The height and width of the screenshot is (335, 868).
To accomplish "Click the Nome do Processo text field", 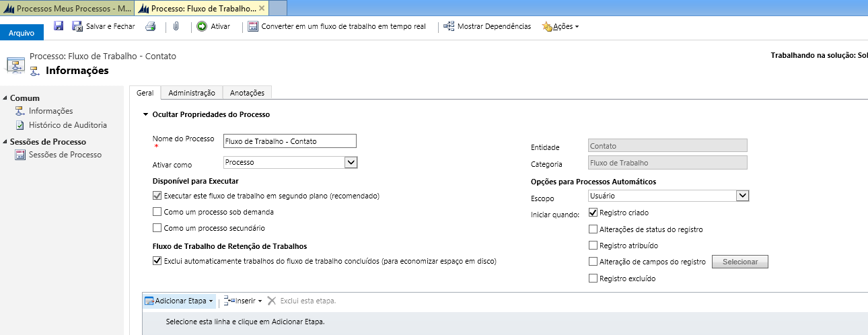I will pos(289,141).
